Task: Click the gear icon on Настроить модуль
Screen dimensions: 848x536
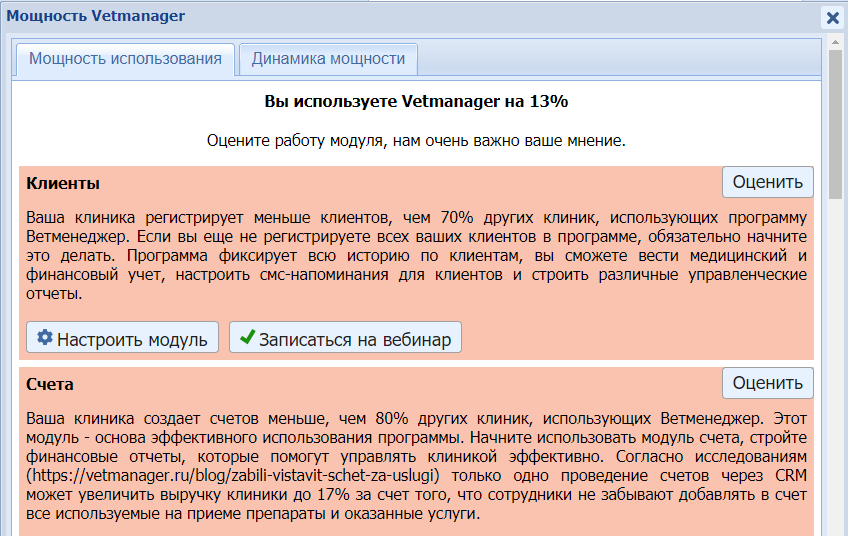Action: click(x=45, y=338)
